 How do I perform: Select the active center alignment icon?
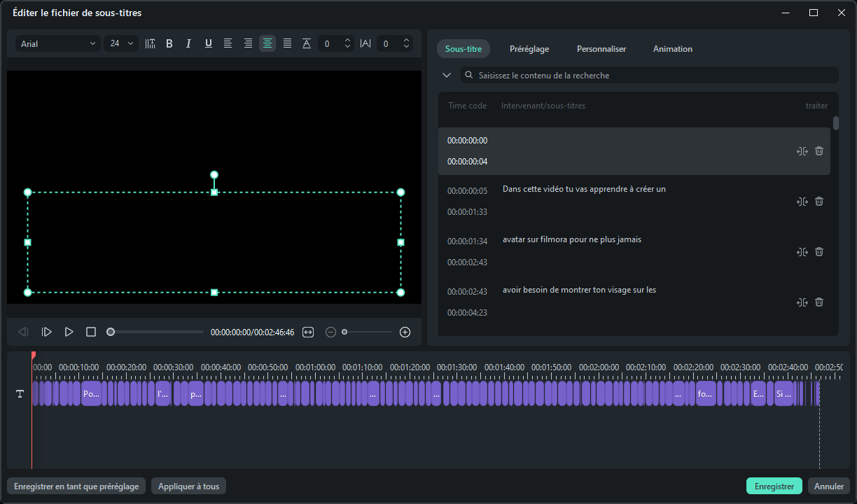(267, 43)
